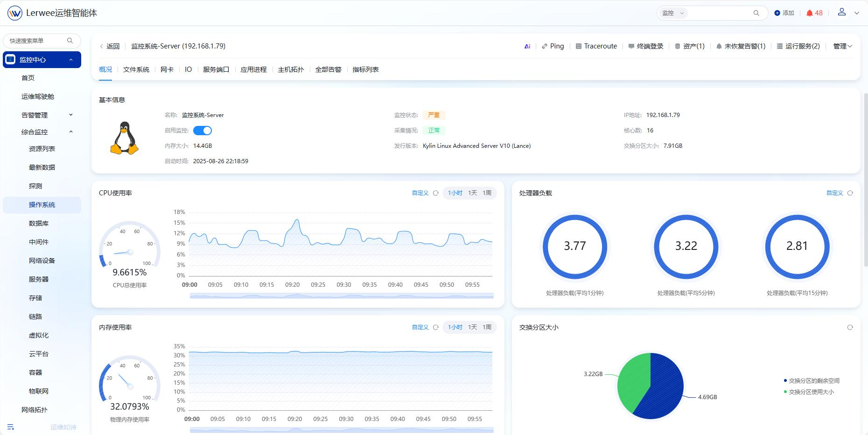Click 添加 button in top bar
Viewport: 868px width, 435px height.
coord(784,13)
